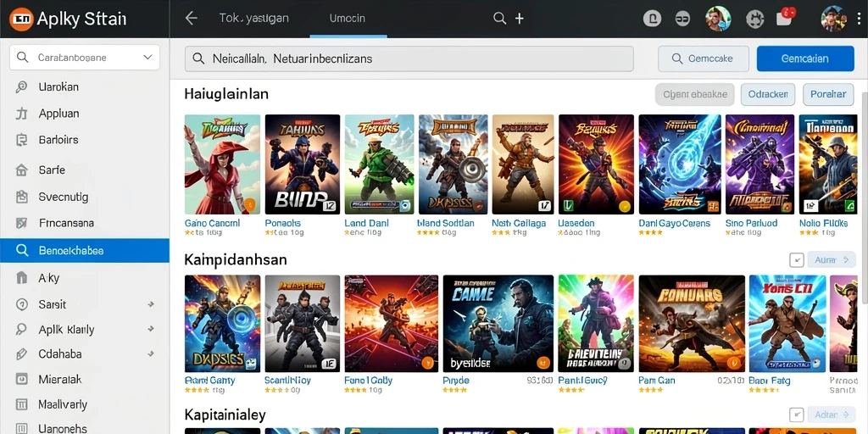Click the Nolio Fildks game title
The height and width of the screenshot is (434, 868).
coord(823,223)
